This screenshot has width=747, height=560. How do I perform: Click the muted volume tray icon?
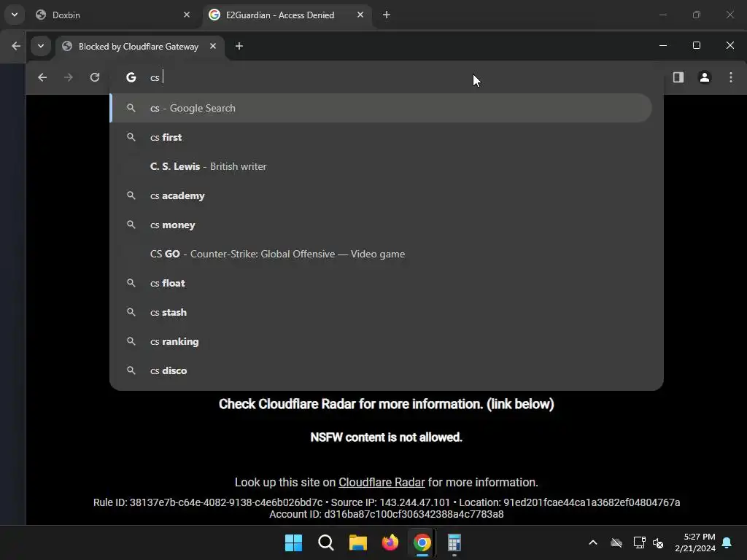pyautogui.click(x=659, y=542)
